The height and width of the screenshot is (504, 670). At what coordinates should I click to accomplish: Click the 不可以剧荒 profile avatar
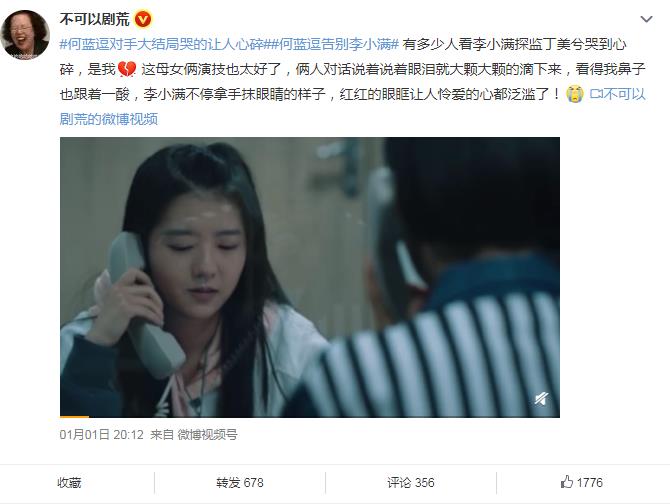[25, 35]
